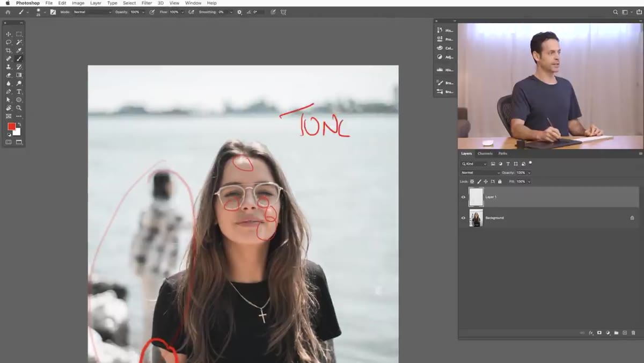
Task: Select the Rectangular Marquee tool
Action: (19, 34)
